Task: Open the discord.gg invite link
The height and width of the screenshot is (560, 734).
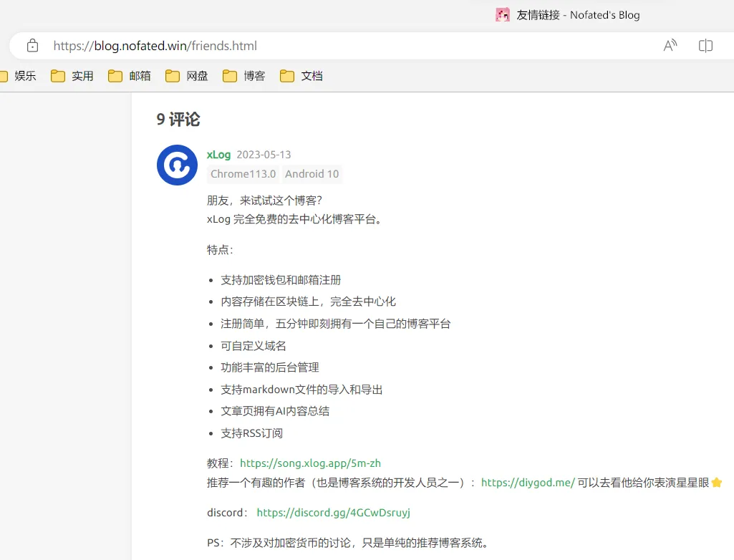Action: pyautogui.click(x=333, y=513)
